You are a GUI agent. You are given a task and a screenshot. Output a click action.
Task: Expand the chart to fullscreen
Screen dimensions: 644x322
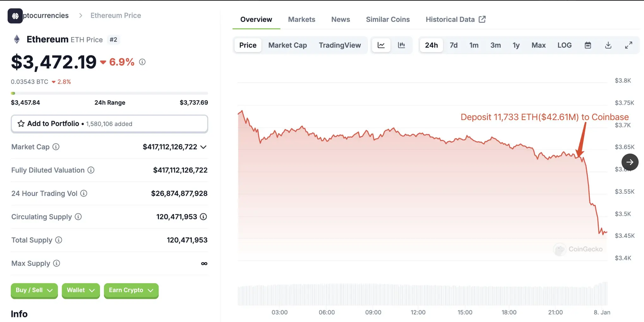pyautogui.click(x=628, y=45)
